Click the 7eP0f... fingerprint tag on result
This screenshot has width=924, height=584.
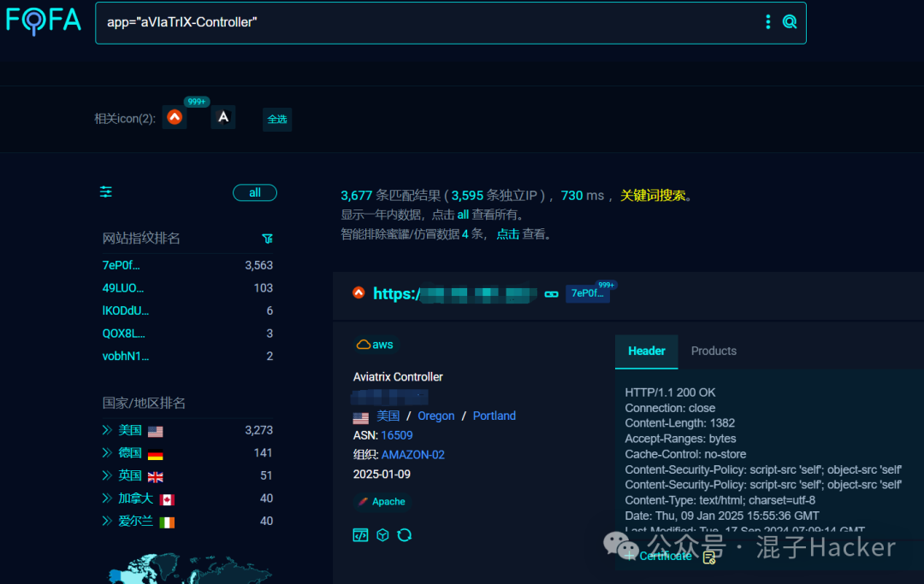[x=588, y=293]
